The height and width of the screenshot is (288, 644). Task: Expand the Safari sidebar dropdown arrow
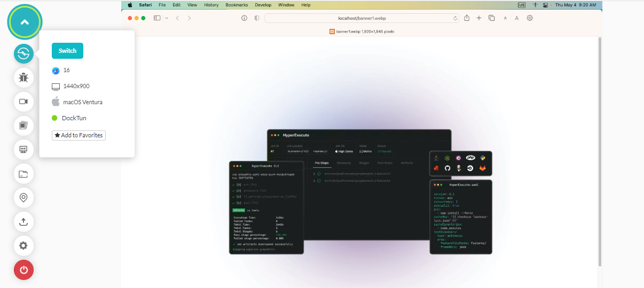pos(167,18)
